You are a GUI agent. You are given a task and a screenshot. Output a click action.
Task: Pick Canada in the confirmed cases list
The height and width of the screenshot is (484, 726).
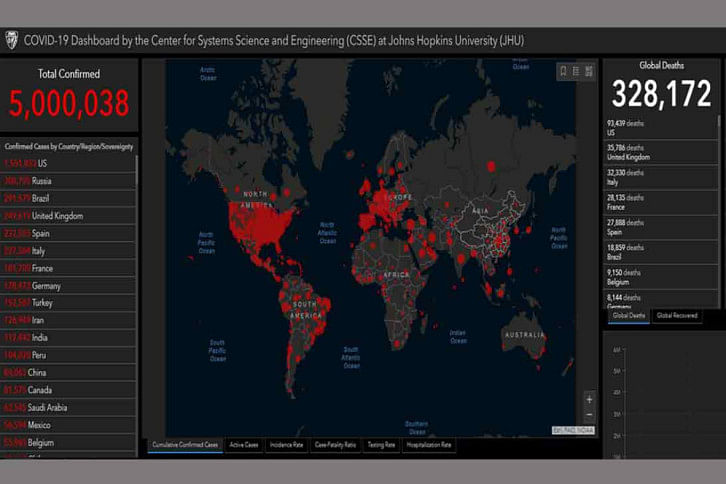click(x=68, y=390)
